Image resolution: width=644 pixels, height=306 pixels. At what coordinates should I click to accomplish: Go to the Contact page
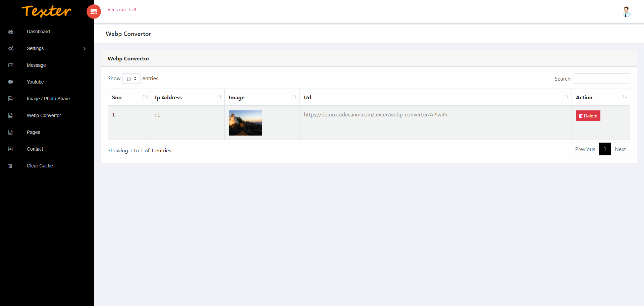(35, 149)
